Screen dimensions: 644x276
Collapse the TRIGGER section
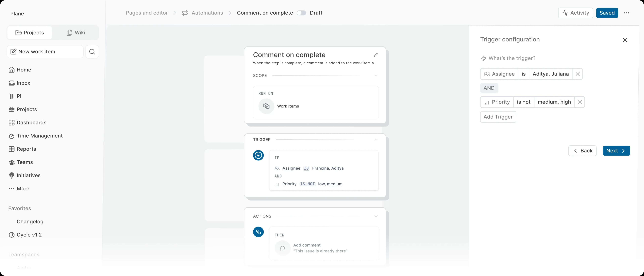pyautogui.click(x=376, y=139)
